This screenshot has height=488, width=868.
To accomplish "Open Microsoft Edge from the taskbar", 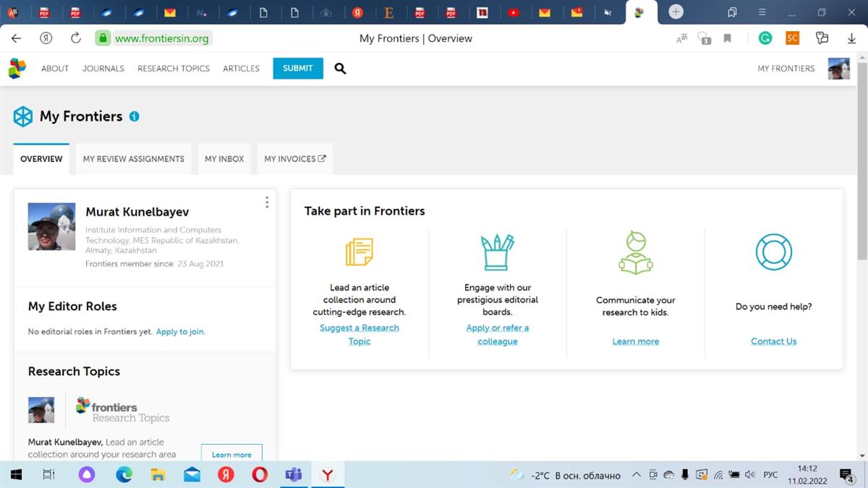I will pyautogui.click(x=124, y=475).
